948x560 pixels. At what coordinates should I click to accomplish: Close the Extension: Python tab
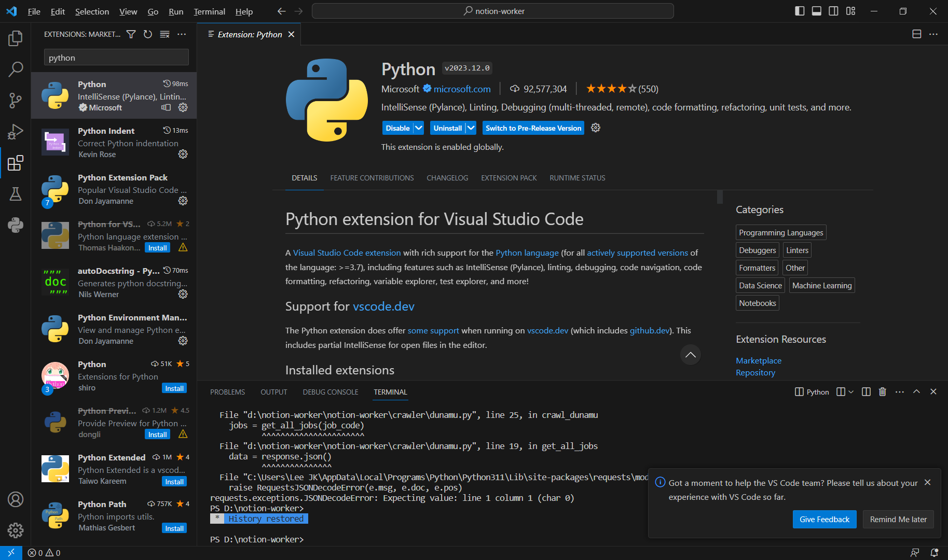(292, 34)
